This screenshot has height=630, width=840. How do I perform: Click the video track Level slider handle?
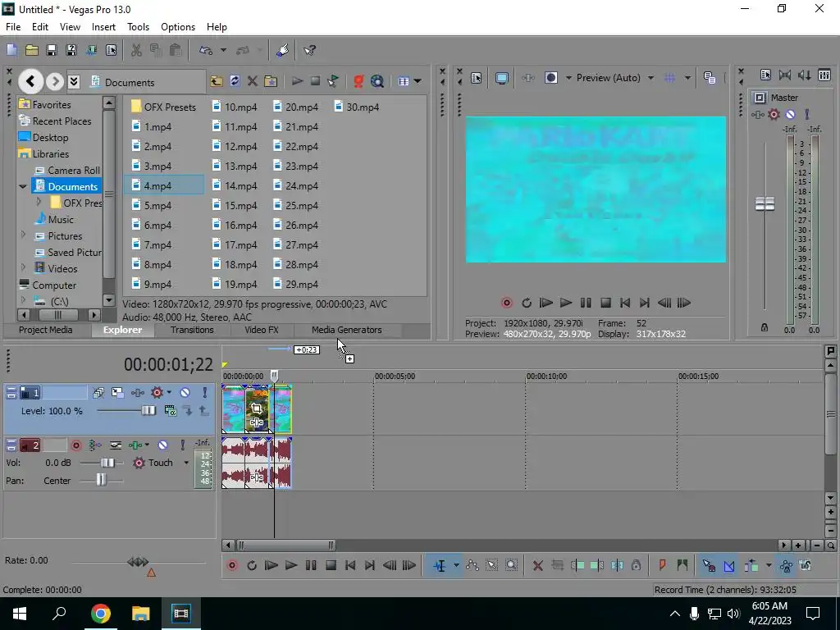(x=148, y=411)
